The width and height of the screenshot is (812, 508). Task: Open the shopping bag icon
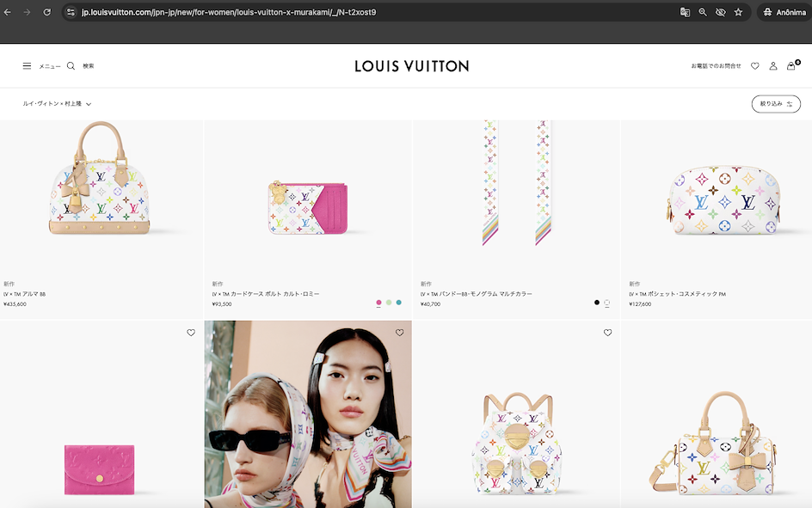coord(791,65)
